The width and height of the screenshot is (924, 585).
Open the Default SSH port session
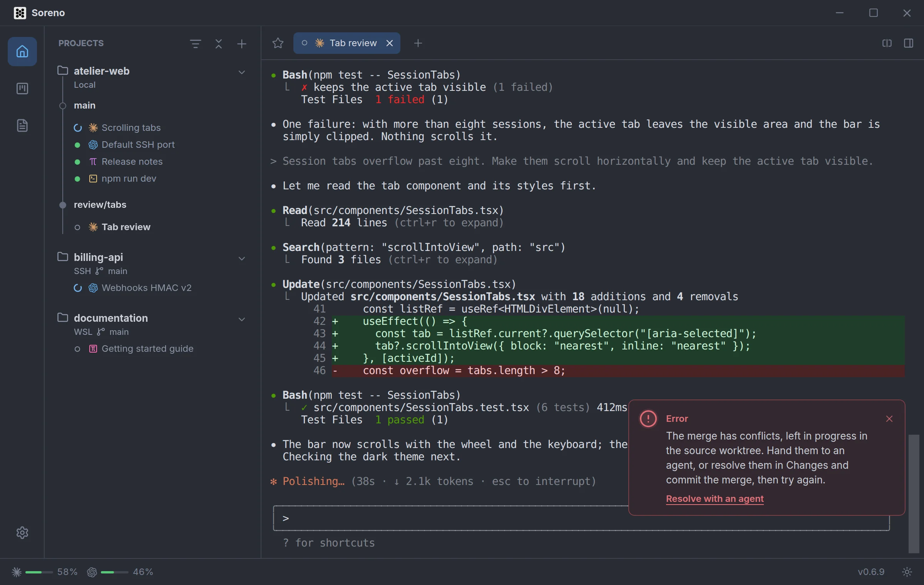[x=138, y=145]
